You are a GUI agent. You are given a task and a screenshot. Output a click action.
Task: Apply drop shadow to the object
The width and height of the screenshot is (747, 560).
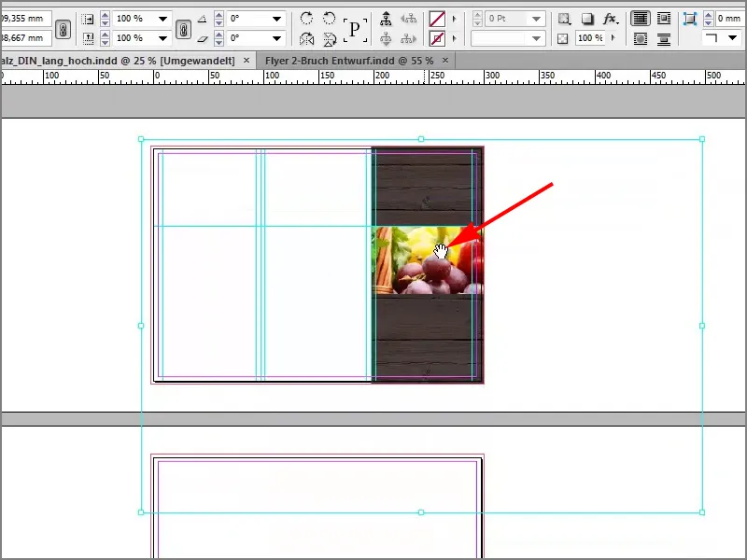coord(587,19)
